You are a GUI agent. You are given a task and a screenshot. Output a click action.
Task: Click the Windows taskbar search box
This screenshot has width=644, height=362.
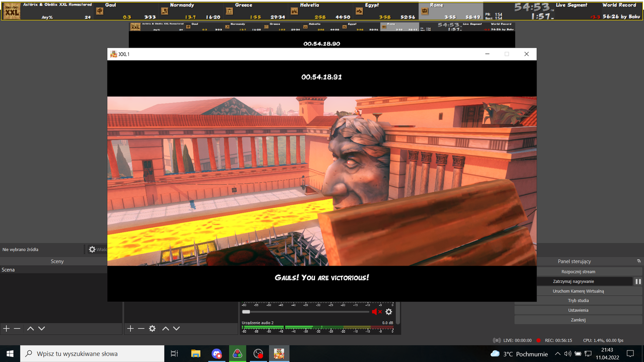(92, 354)
